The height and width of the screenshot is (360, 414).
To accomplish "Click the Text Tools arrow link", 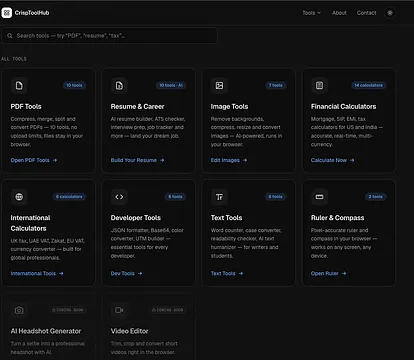I will (227, 273).
